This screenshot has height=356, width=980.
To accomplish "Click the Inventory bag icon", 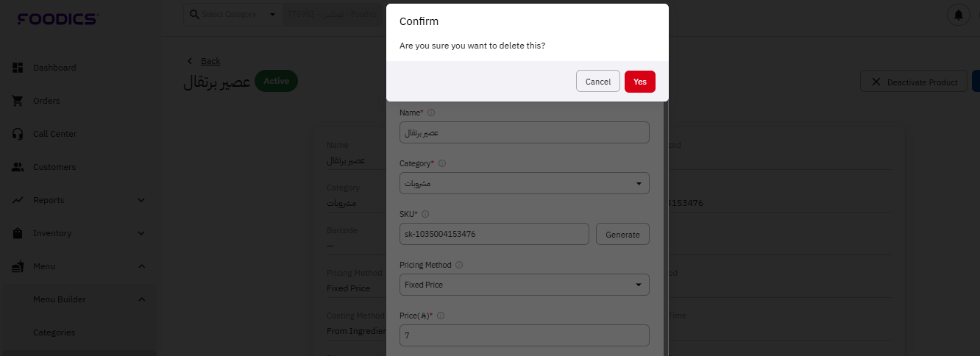I will click(x=18, y=233).
